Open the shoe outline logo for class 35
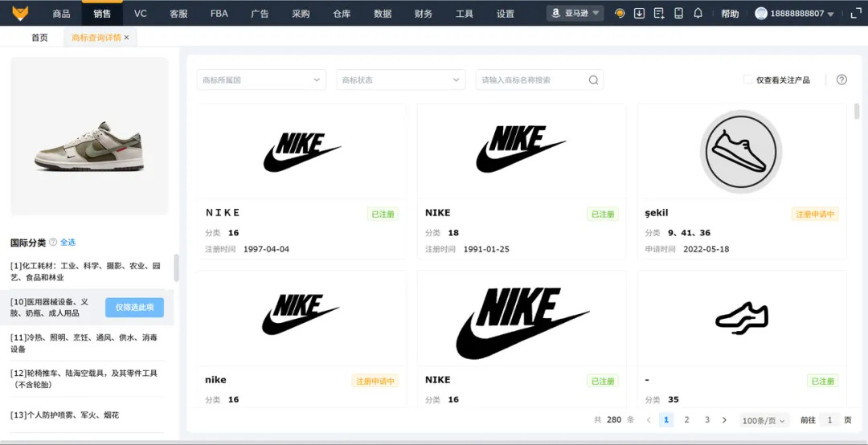The image size is (868, 445). (x=741, y=318)
